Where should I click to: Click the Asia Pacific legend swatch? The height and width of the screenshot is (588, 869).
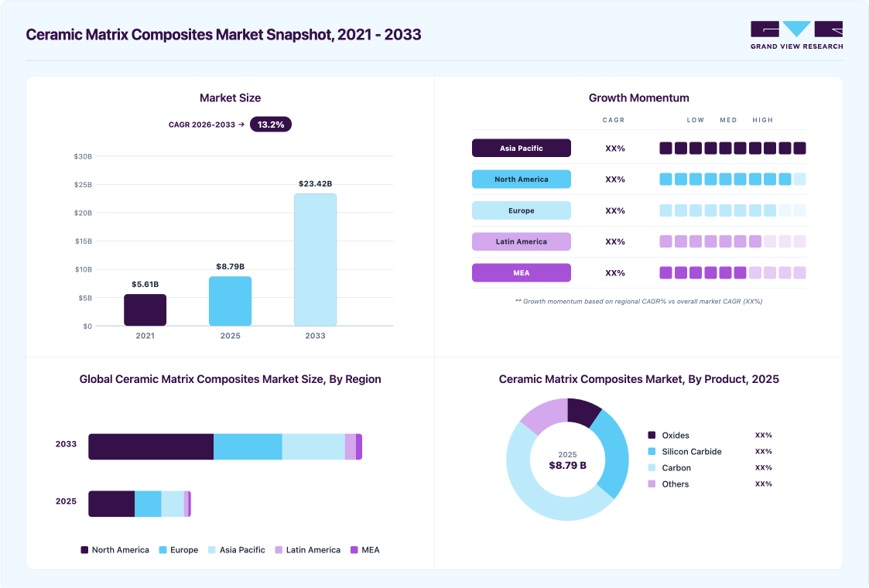coord(212,550)
